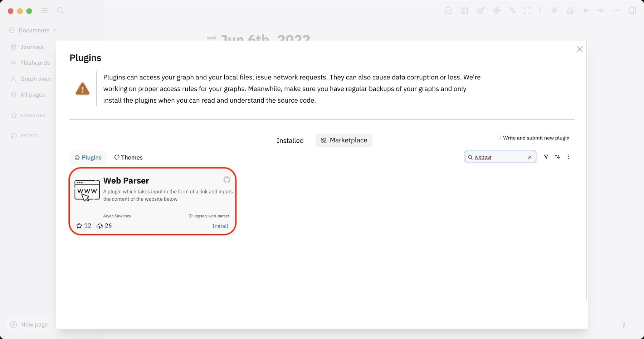Open the filter icon next to plugin search

pos(546,157)
